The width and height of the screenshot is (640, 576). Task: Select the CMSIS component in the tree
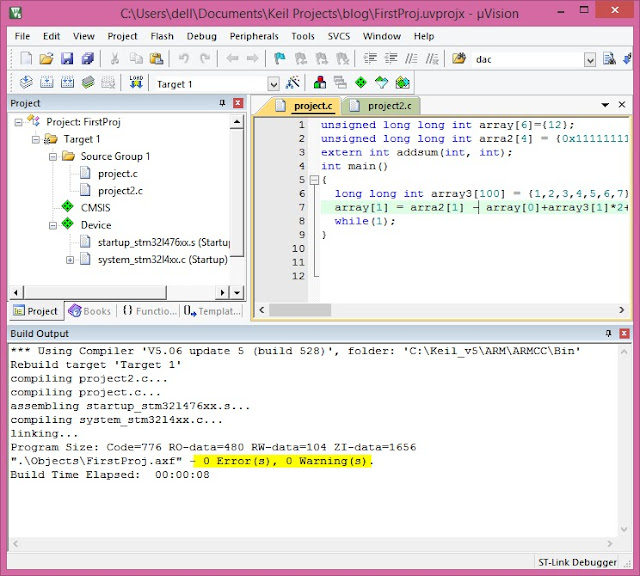point(96,208)
